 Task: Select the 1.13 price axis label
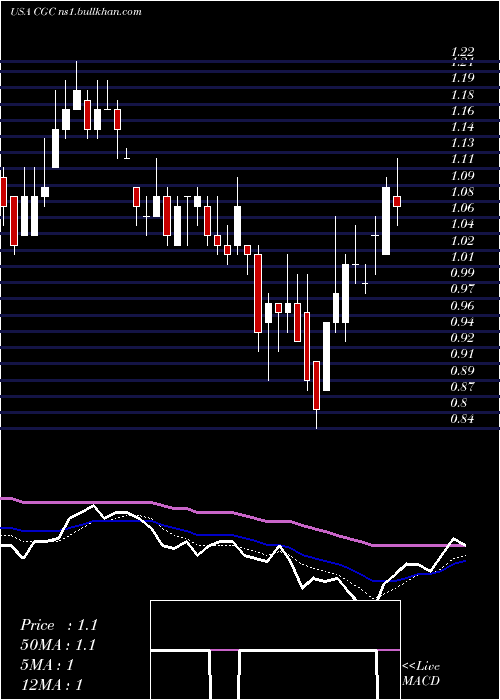pyautogui.click(x=462, y=143)
